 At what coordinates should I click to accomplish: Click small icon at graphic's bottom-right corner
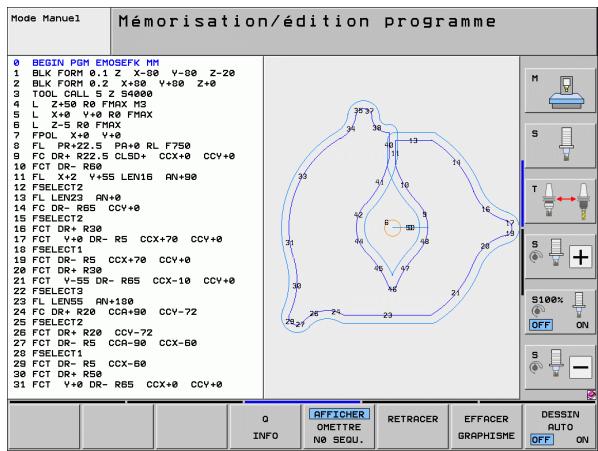tap(592, 395)
